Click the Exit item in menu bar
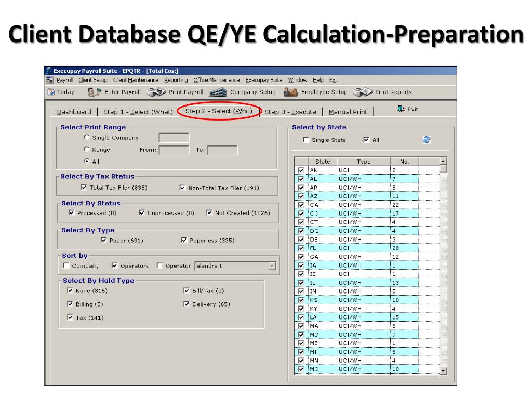This screenshot has height=399, width=532. pos(334,80)
